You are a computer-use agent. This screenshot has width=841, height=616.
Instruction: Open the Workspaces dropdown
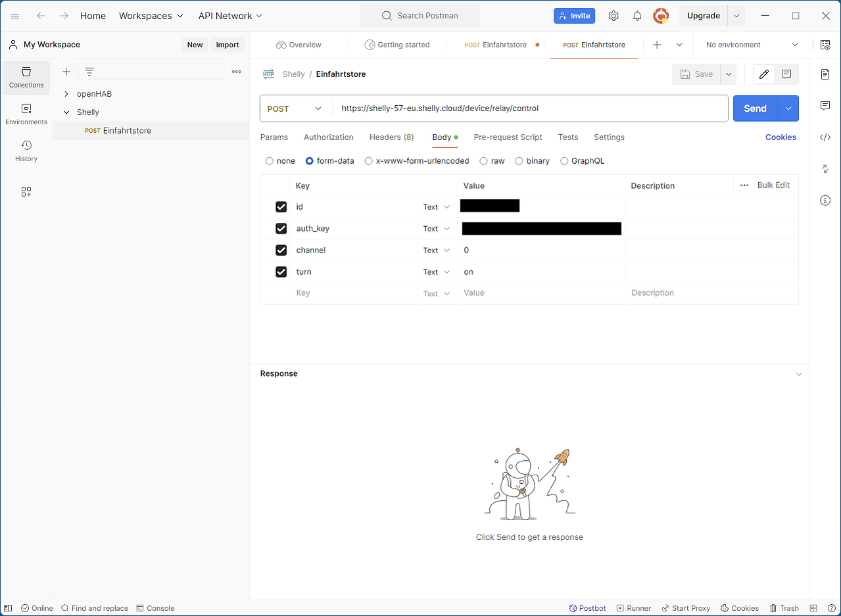(x=151, y=16)
